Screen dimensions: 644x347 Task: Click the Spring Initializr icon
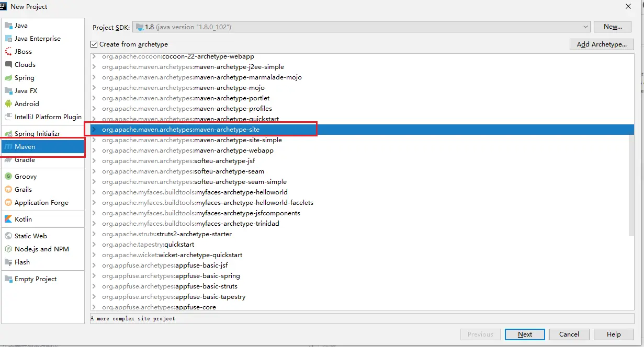[x=8, y=134]
